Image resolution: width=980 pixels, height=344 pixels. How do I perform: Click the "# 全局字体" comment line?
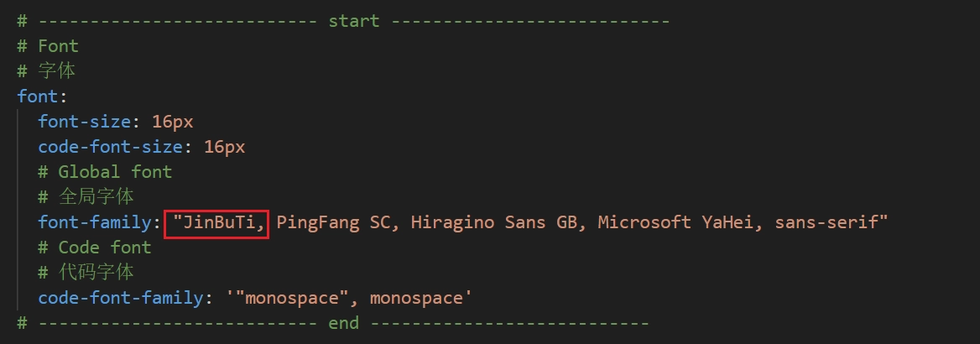coord(86,197)
